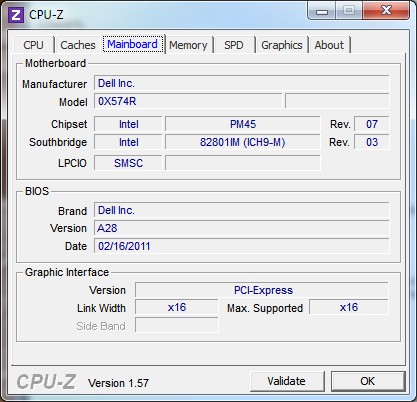
Task: Select the PM45 chipset value
Action: coord(243,124)
